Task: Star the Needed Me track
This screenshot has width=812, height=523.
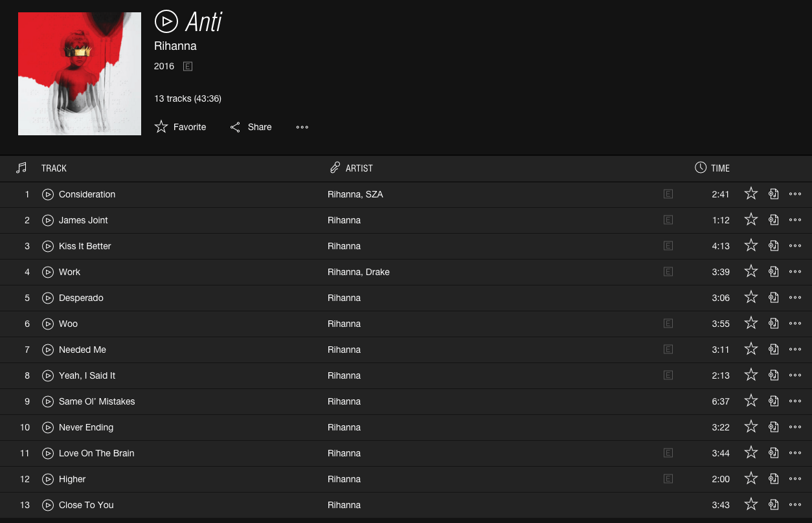Action: tap(751, 349)
